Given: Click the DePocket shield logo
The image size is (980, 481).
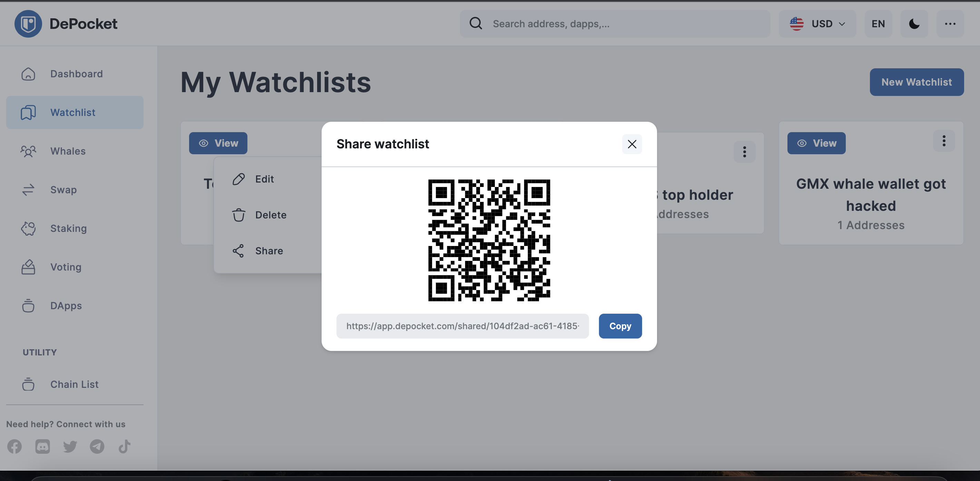Looking at the screenshot, I should click(x=28, y=23).
